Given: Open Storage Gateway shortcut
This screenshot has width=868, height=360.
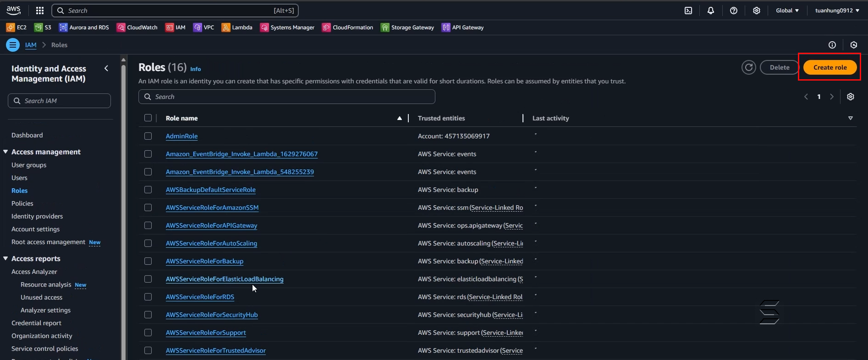Looking at the screenshot, I should 407,27.
